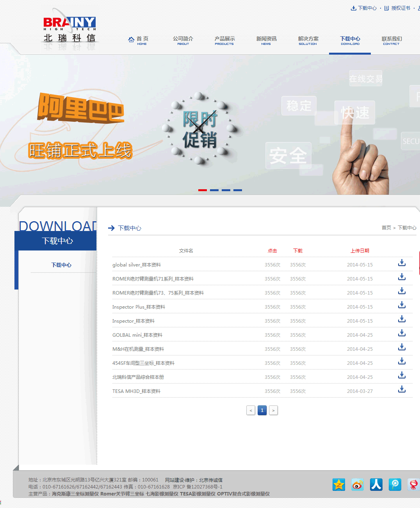Download 454SF车间型三坐标 sample file
The height and width of the screenshot is (508, 420).
(402, 361)
